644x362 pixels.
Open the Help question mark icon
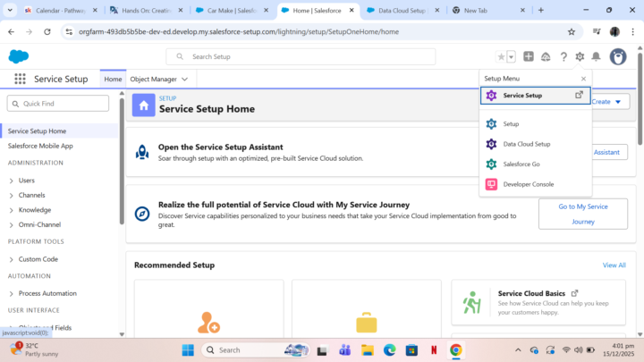(563, 56)
